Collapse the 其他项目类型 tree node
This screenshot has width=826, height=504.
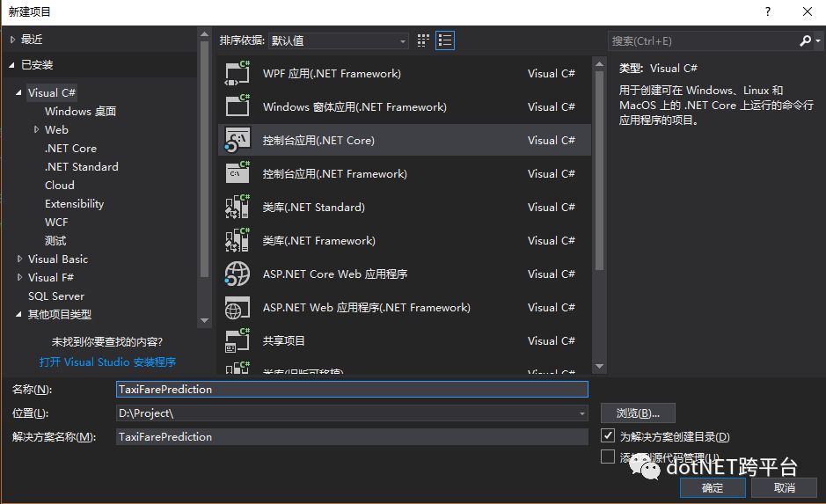[19, 314]
